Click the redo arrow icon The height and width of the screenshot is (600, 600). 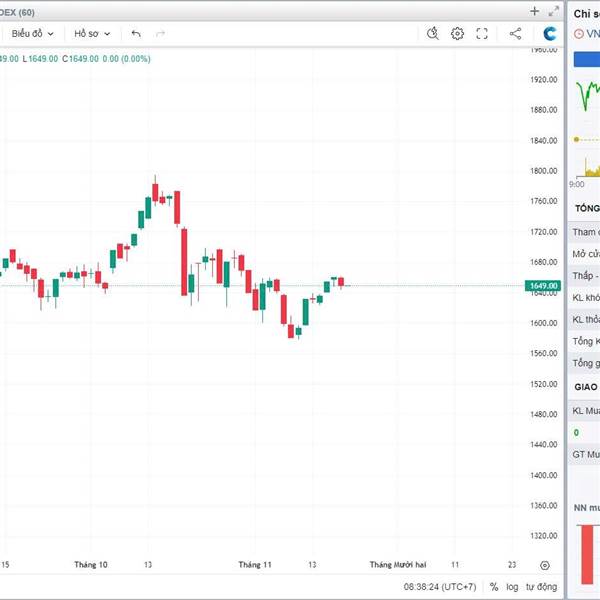tap(160, 33)
